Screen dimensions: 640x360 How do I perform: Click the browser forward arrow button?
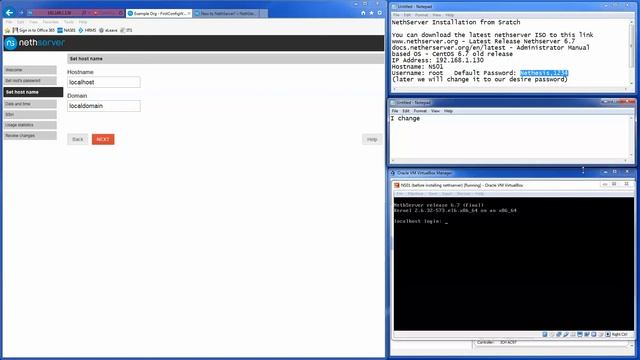[21, 13]
